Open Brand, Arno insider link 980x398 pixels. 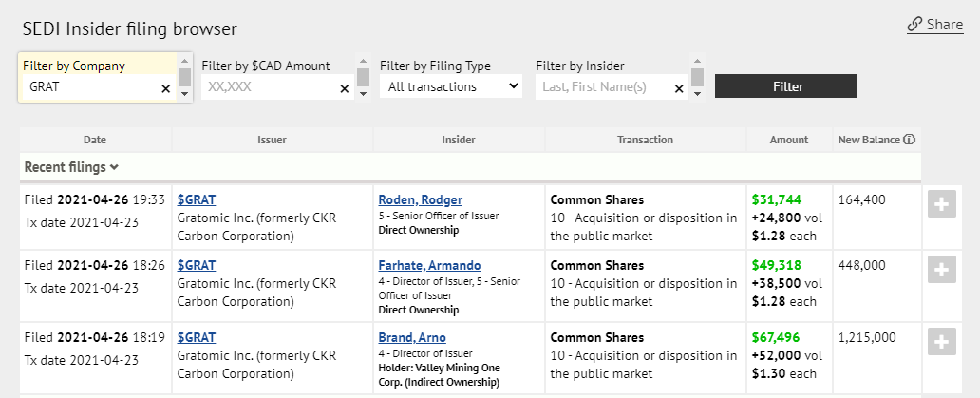coord(411,337)
